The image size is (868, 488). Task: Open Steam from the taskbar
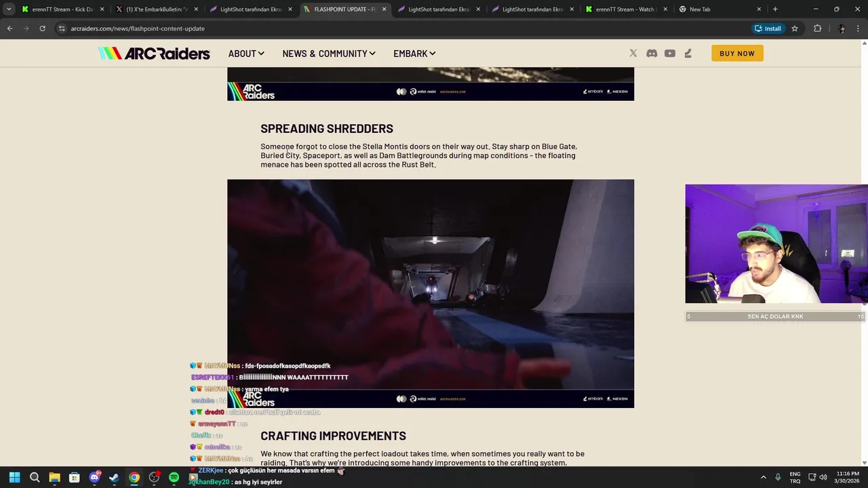(114, 477)
